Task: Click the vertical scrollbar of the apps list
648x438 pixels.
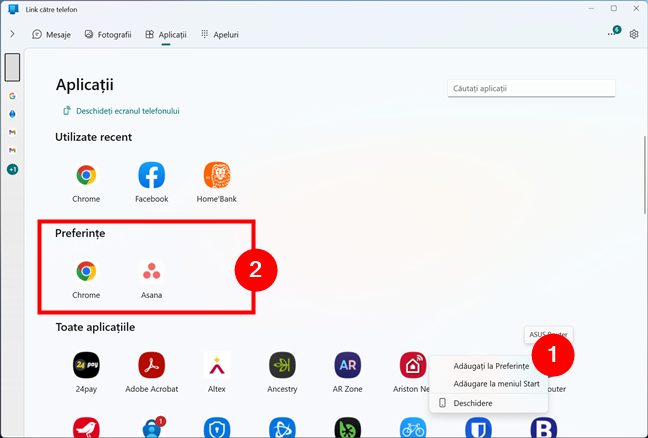Action: (x=645, y=175)
